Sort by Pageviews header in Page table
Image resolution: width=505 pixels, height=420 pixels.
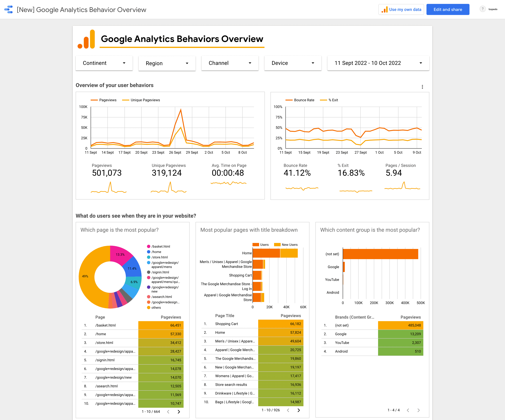coord(171,317)
